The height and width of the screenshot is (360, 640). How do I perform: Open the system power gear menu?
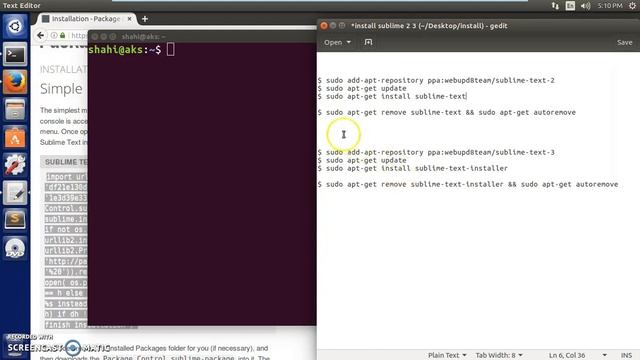632,6
